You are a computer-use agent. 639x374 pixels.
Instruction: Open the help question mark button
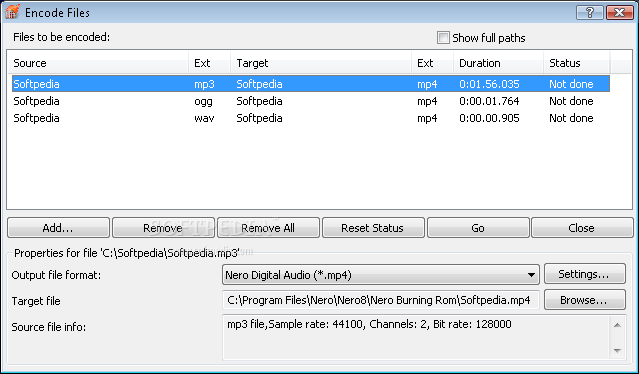click(x=589, y=12)
